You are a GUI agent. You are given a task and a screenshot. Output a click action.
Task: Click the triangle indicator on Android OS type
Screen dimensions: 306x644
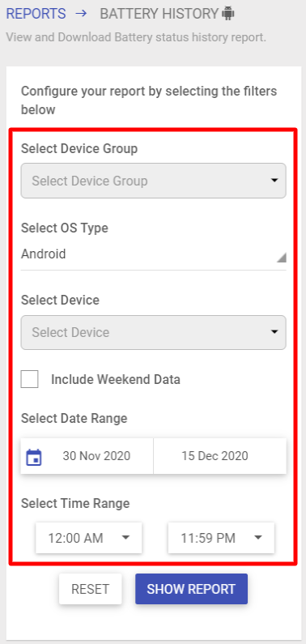pos(281,258)
